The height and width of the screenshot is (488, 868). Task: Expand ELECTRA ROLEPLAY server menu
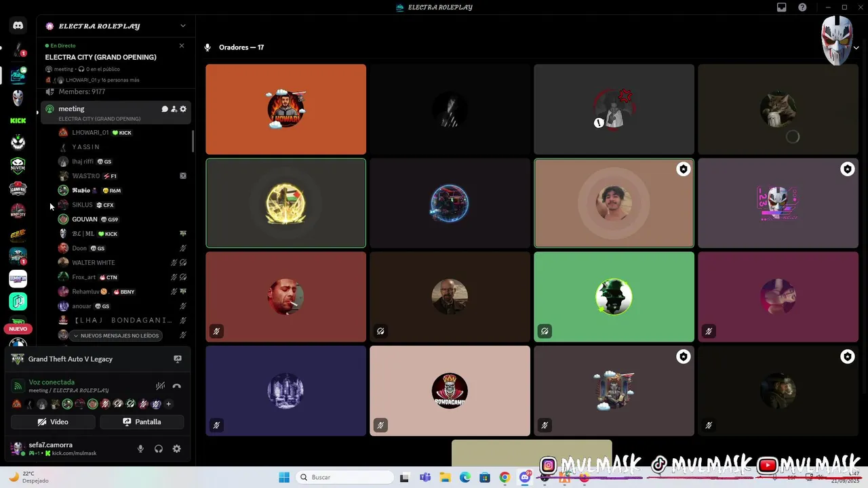point(182,26)
